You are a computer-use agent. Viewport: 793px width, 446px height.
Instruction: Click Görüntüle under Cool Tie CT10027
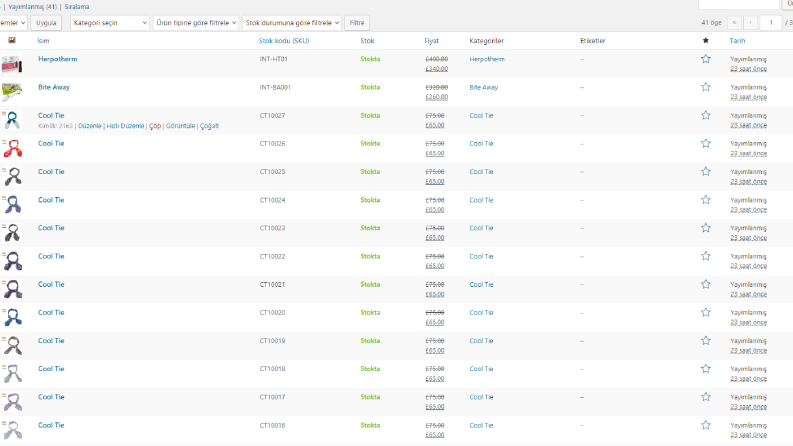tap(180, 126)
